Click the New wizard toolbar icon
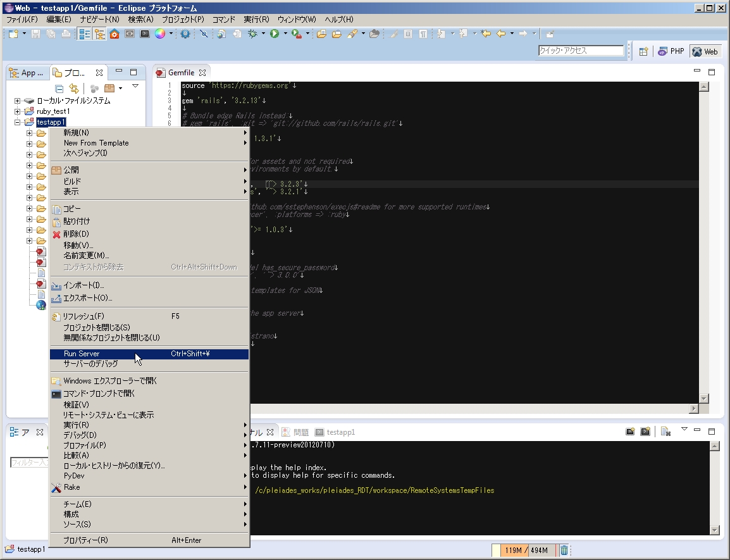The image size is (730, 560). [x=13, y=34]
